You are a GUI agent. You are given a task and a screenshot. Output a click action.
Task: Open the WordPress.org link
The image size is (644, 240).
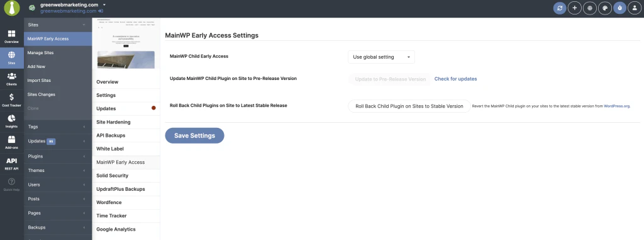tap(616, 106)
